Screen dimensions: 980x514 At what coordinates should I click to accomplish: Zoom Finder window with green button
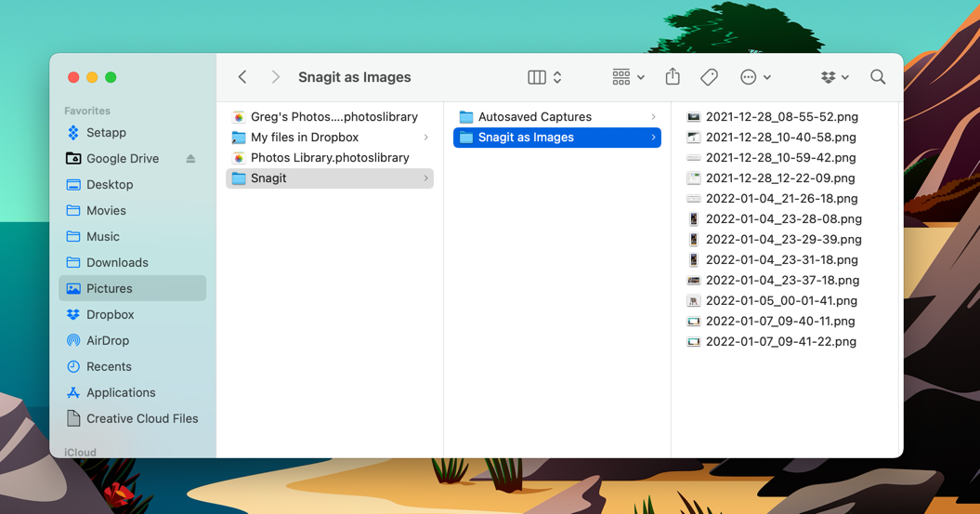[111, 77]
